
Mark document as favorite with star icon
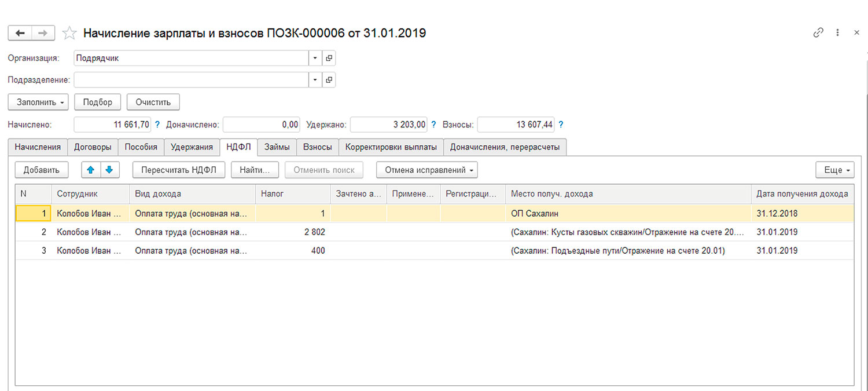pos(69,33)
